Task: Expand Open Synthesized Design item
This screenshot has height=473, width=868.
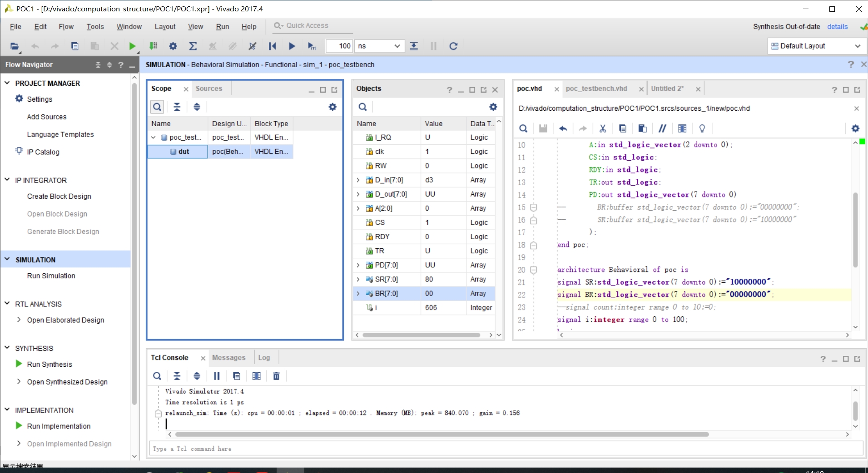Action: [x=19, y=381]
